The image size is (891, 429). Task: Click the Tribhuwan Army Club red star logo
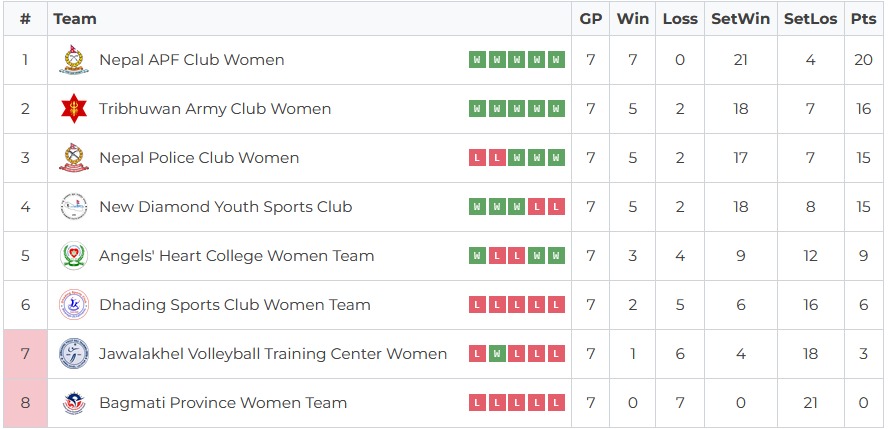click(x=73, y=109)
